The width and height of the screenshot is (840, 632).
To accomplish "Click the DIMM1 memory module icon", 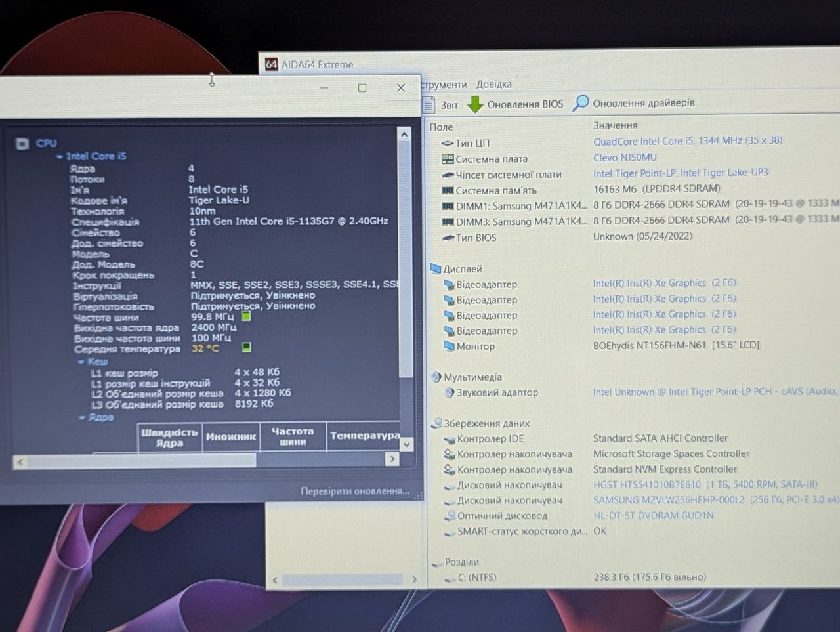I will [x=448, y=206].
